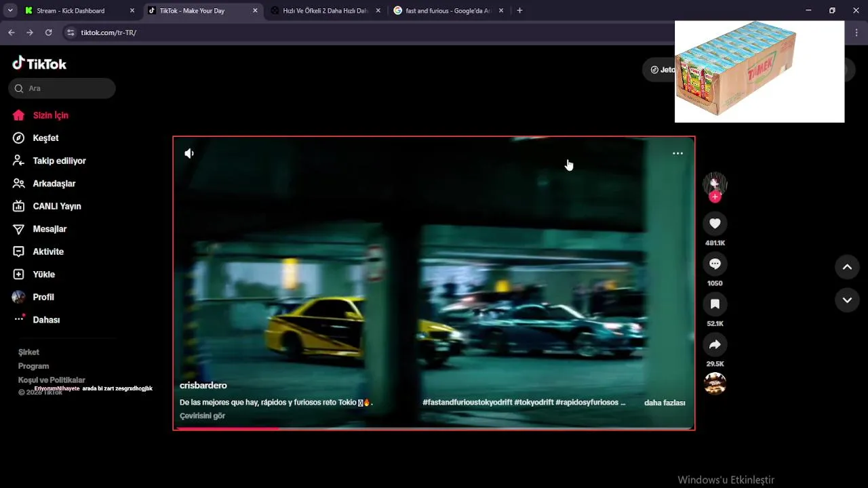Expand the Dahası menu
This screenshot has width=868, height=488.
pos(46,320)
